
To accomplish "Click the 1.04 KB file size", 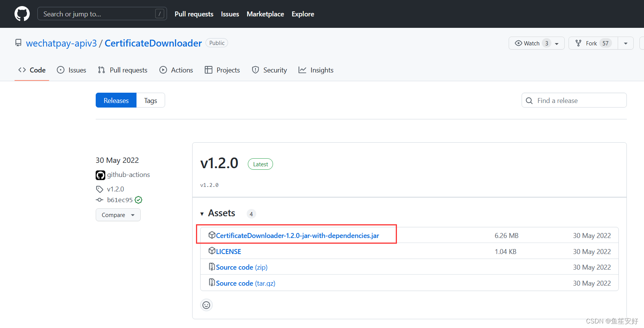I will coord(506,251).
